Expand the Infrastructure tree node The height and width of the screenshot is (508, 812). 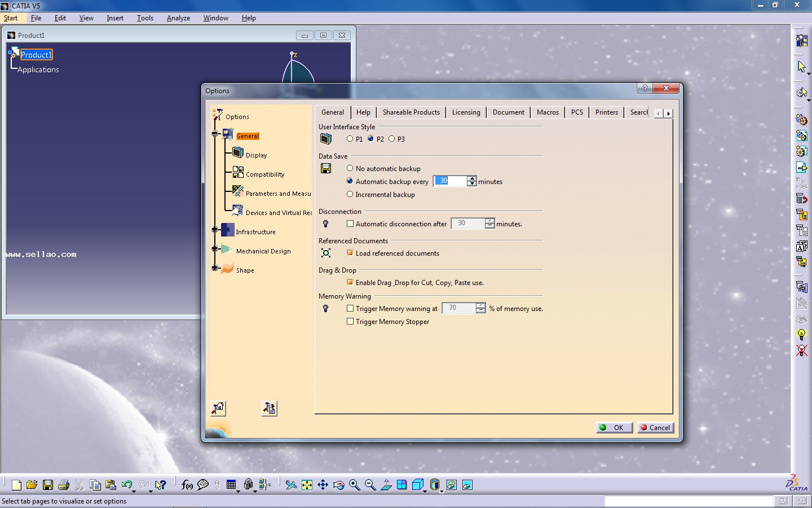[x=215, y=229]
